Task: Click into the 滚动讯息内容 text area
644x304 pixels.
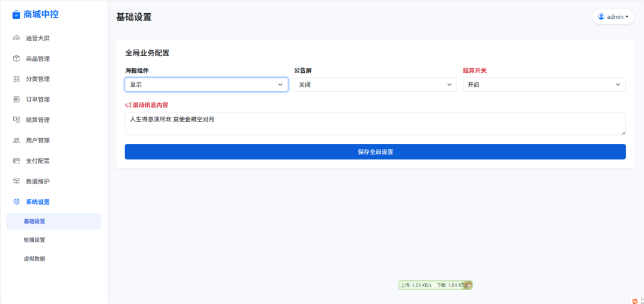Action: [x=375, y=124]
